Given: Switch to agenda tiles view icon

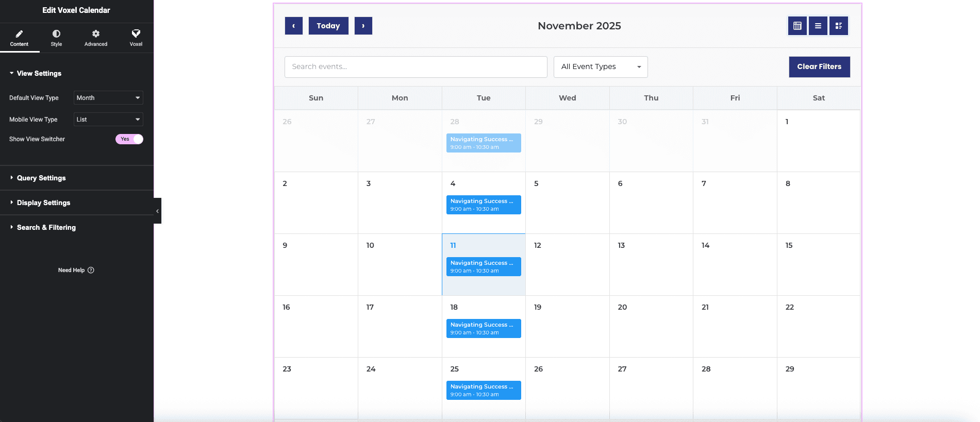Looking at the screenshot, I should 838,26.
